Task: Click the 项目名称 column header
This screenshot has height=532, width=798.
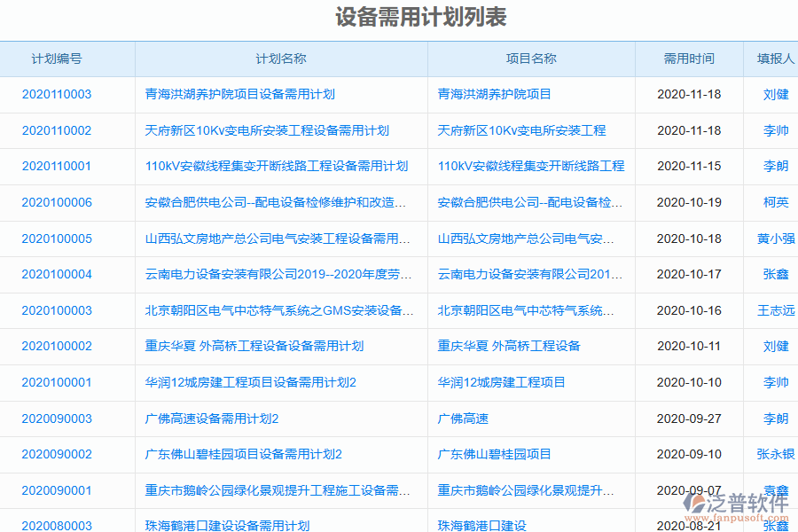Action: pos(530,59)
